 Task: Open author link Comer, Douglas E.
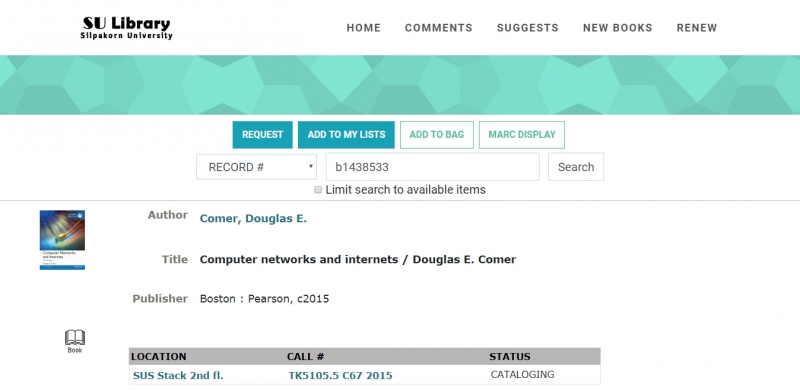pyautogui.click(x=253, y=218)
